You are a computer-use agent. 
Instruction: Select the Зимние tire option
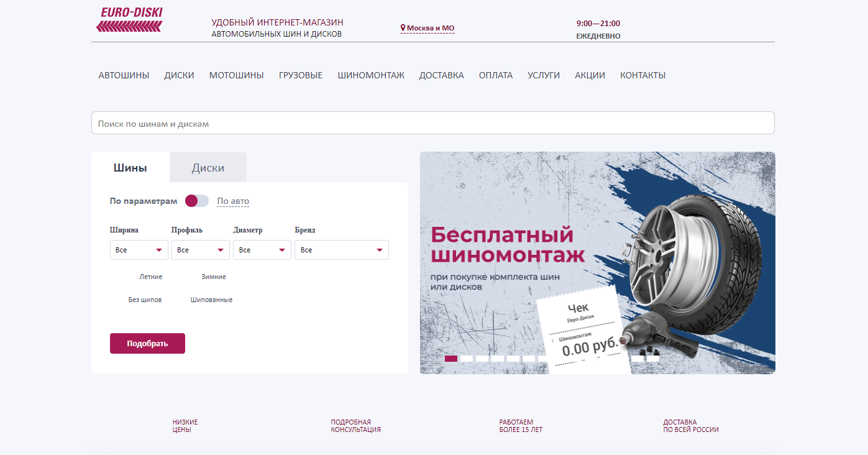214,277
